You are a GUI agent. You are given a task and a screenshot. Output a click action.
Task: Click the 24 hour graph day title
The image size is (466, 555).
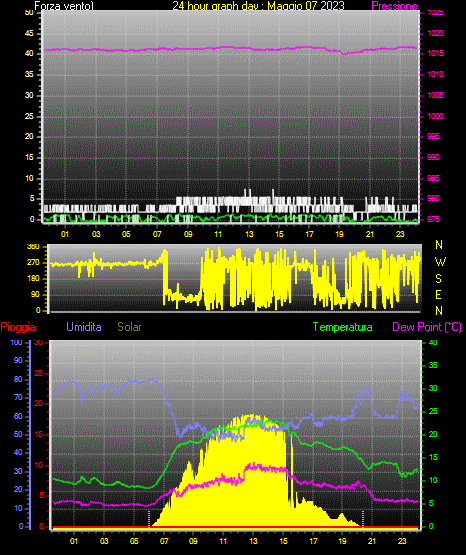258,6
